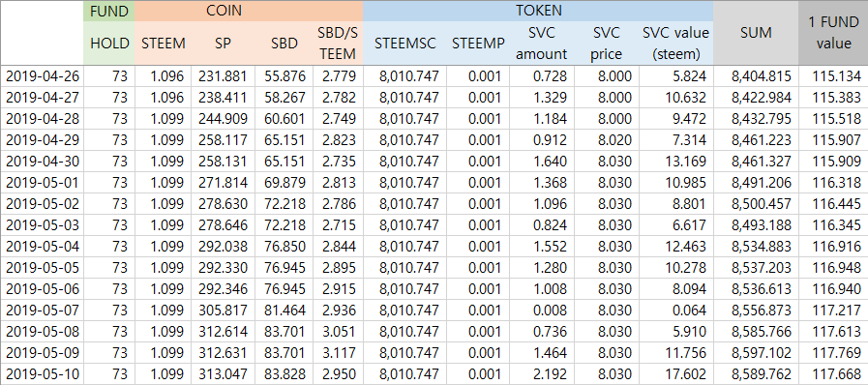Viewport: 868px width, 385px height.
Task: Select SUM value 8,556.873
Action: 756,311
